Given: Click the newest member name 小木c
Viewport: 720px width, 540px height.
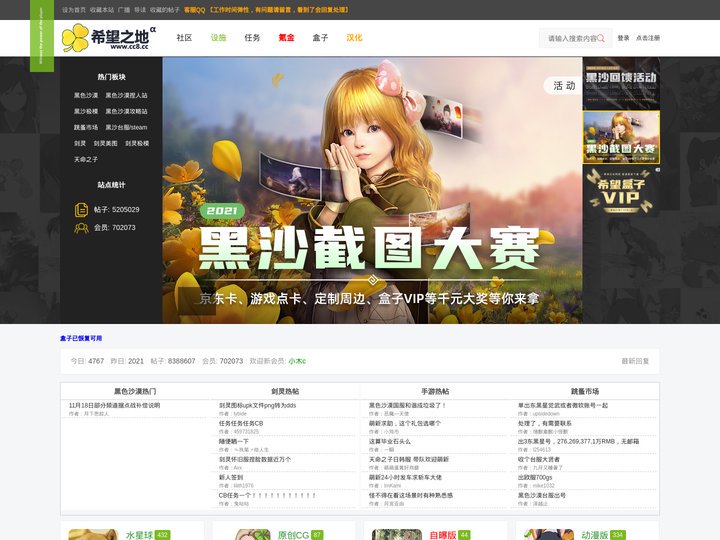Looking at the screenshot, I should tap(297, 361).
